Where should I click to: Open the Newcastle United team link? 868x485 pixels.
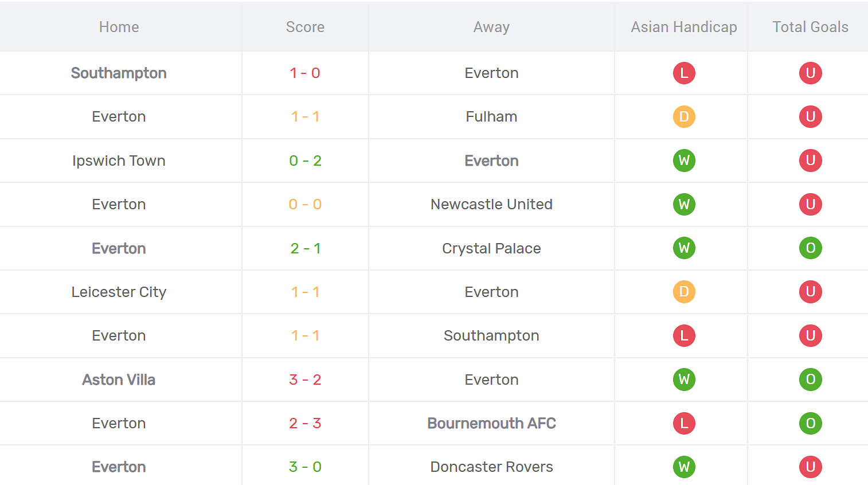click(x=491, y=204)
